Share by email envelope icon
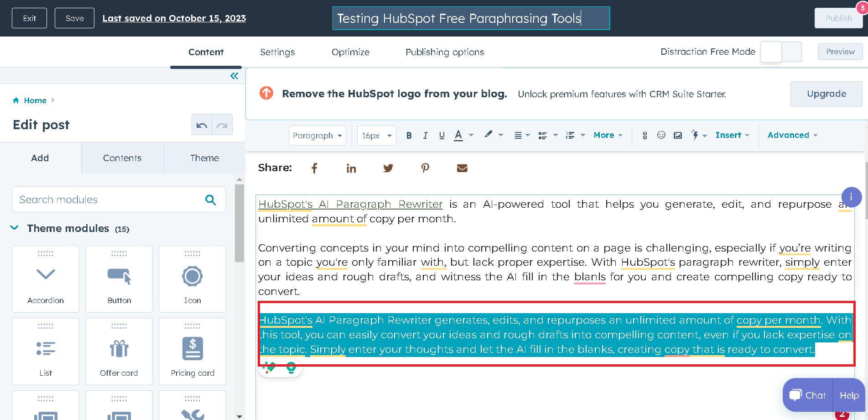868x420 pixels. coord(462,168)
